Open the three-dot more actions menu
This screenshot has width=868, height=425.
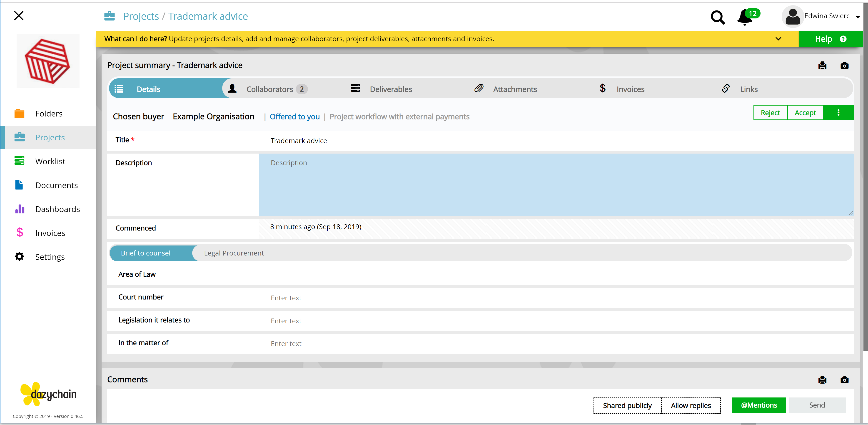[838, 113]
